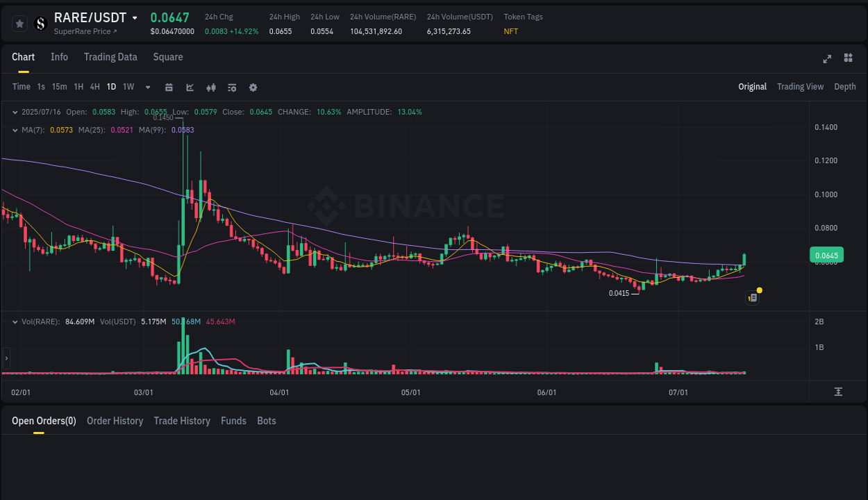The image size is (868, 500).
Task: Open the technical indicators icon
Action: [x=232, y=87]
